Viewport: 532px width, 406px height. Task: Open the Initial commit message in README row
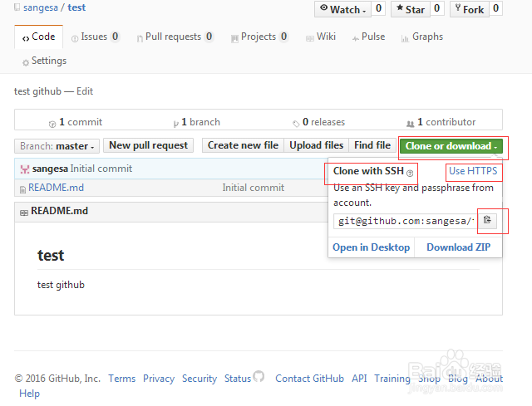(x=253, y=188)
